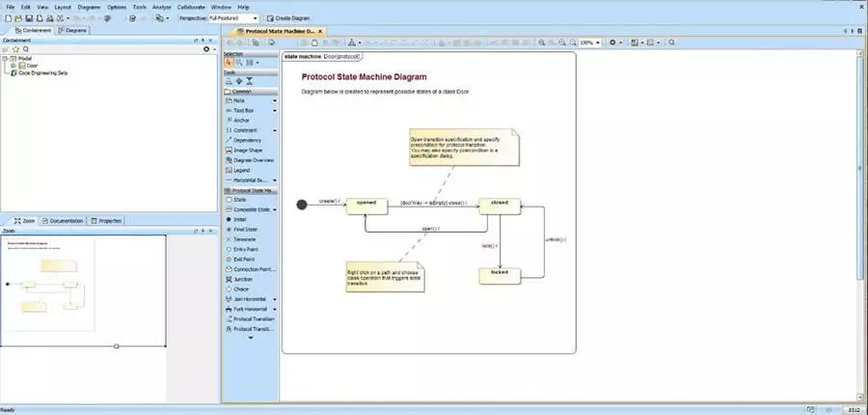Screen dimensions: 868x415
Task: Open the diagram toolbar gear options
Action: point(612,42)
